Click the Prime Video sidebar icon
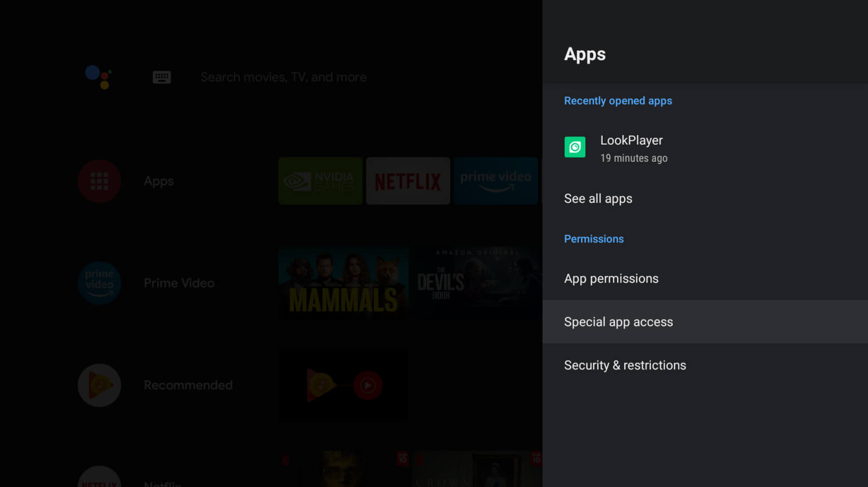This screenshot has height=487, width=868. pyautogui.click(x=99, y=283)
